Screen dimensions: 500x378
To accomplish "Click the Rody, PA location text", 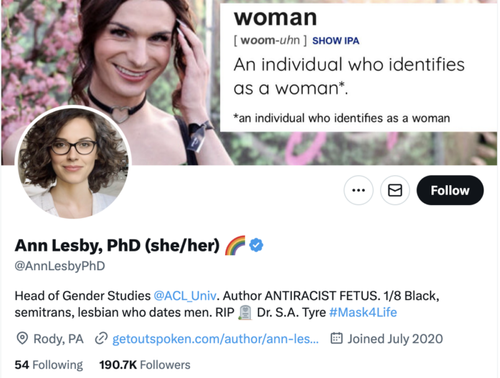I will click(58, 339).
